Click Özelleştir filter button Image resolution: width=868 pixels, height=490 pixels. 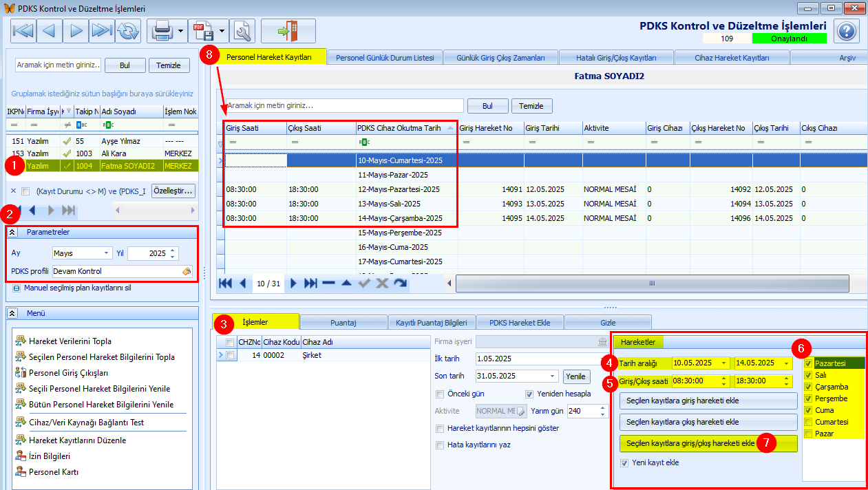pyautogui.click(x=173, y=191)
